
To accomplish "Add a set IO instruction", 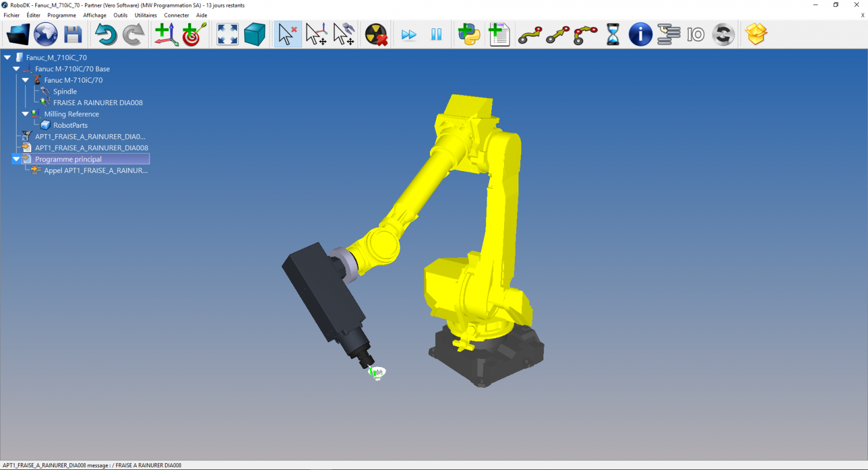I will tap(696, 35).
